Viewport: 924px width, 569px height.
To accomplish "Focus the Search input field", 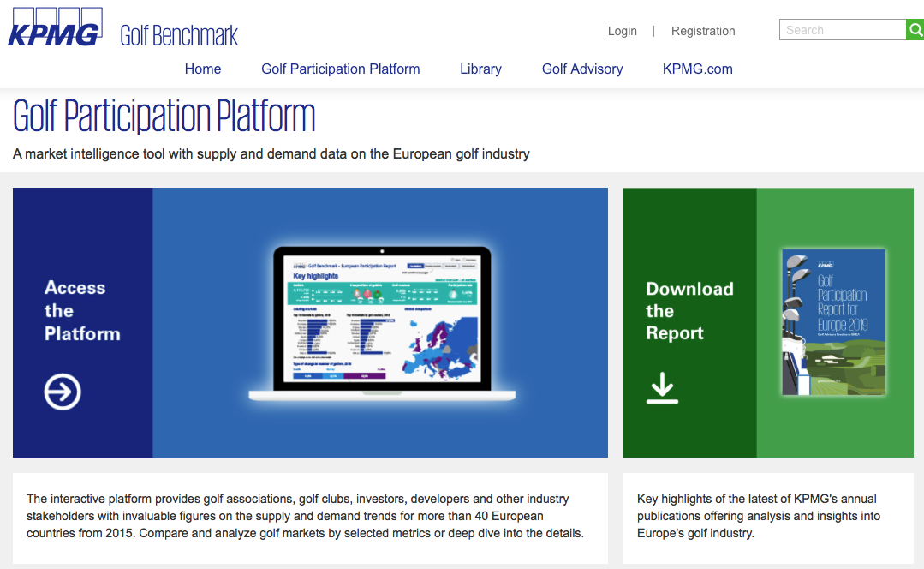I will tap(842, 30).
